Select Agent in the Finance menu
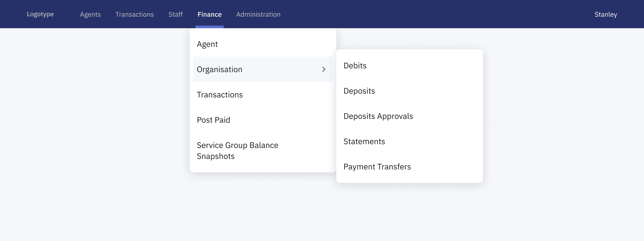This screenshot has height=241, width=644. coord(207,44)
